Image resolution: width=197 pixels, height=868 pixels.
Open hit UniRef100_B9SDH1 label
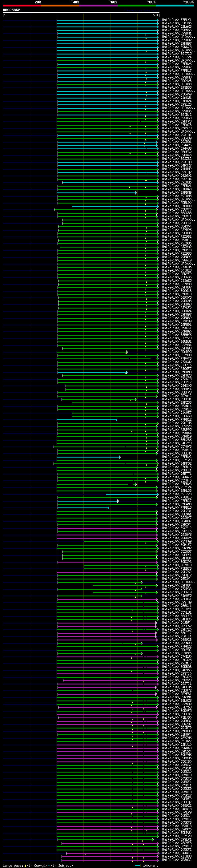[176, 33]
